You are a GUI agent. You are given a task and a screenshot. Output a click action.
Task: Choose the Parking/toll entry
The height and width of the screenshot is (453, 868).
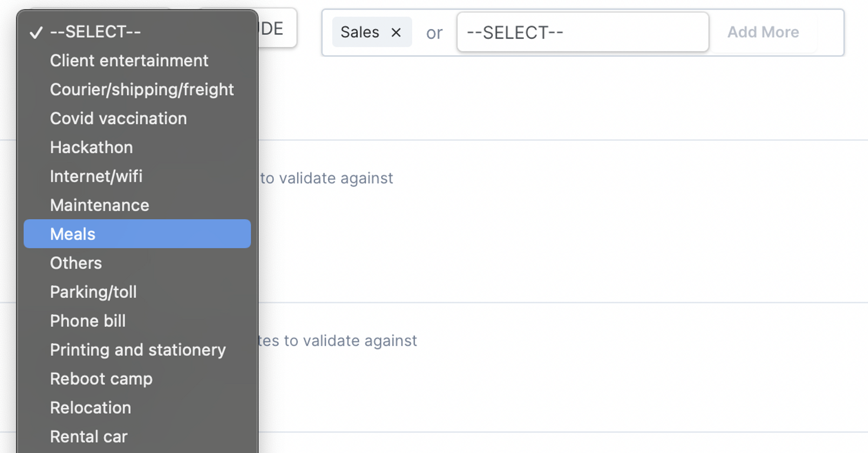pyautogui.click(x=137, y=292)
